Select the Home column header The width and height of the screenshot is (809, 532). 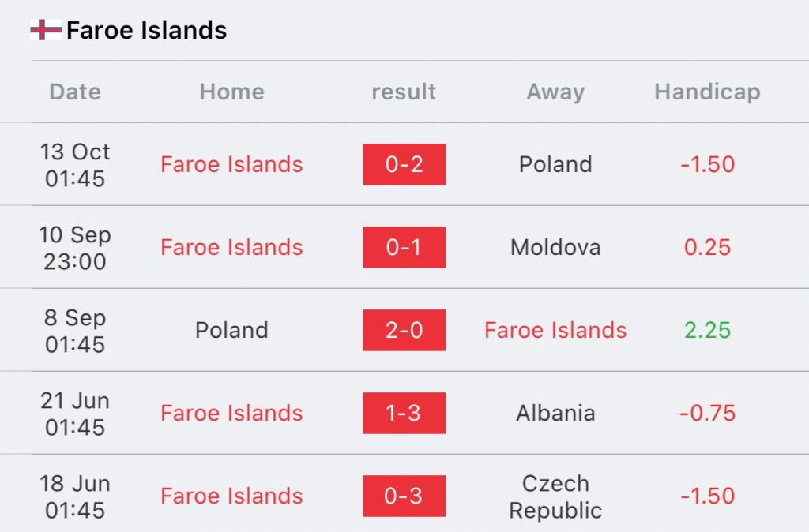pos(231,92)
